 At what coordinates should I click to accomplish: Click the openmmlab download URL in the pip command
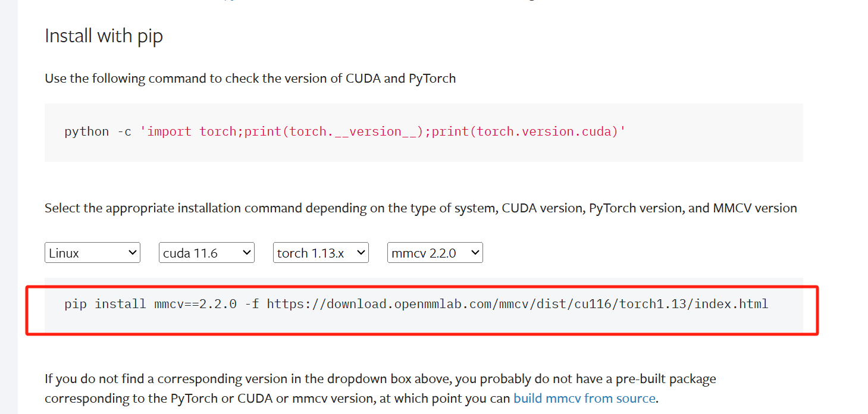coord(518,304)
